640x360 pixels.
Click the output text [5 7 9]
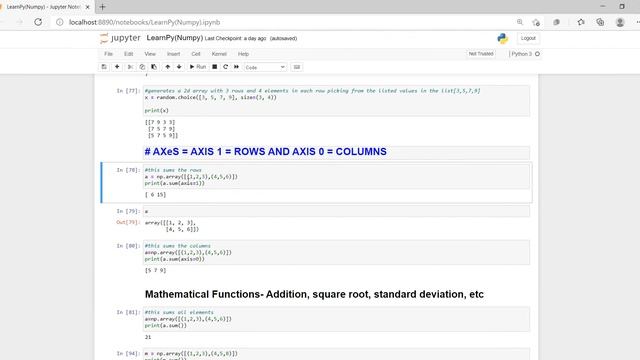(156, 271)
